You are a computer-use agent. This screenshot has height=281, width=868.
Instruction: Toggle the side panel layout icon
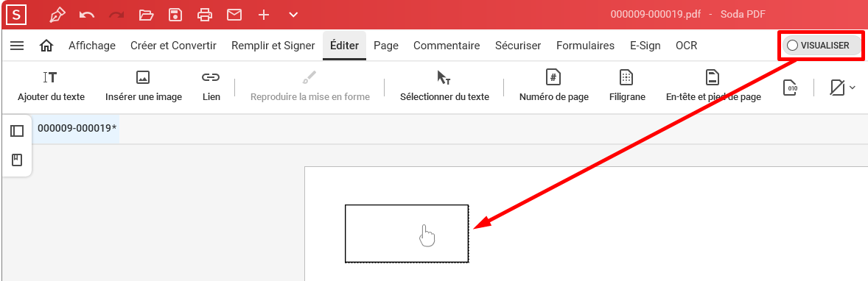pos(17,131)
